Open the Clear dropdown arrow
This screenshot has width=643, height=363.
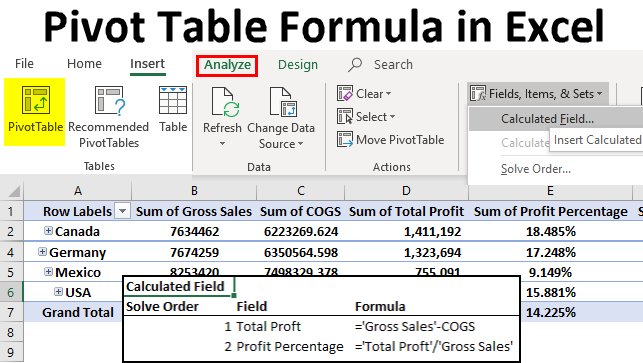(388, 94)
